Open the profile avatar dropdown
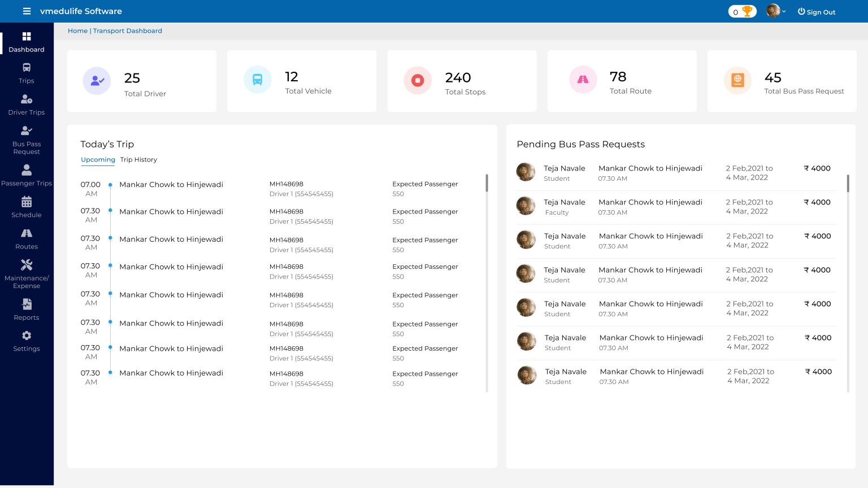 773,11
